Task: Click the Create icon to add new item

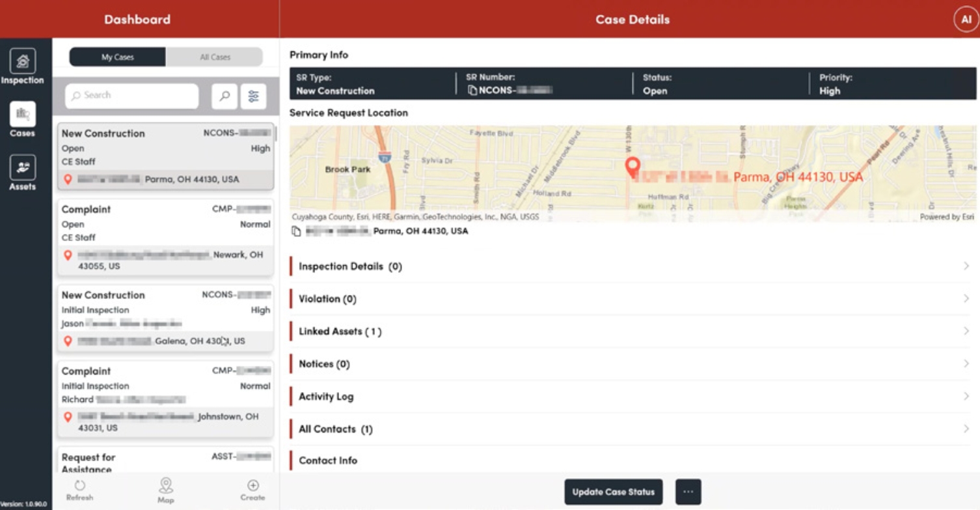Action: click(x=252, y=489)
